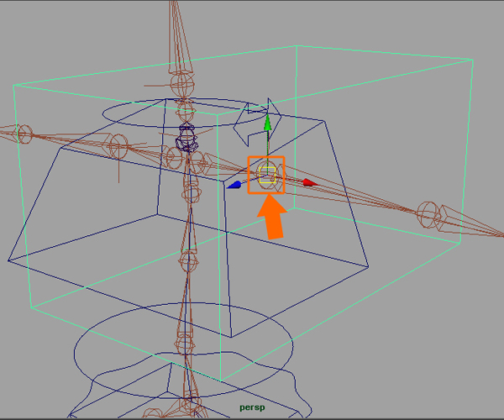Viewport: 504px width, 420px height.
Task: Click the blue Z-axis move manipulator arrow
Action: [x=234, y=185]
